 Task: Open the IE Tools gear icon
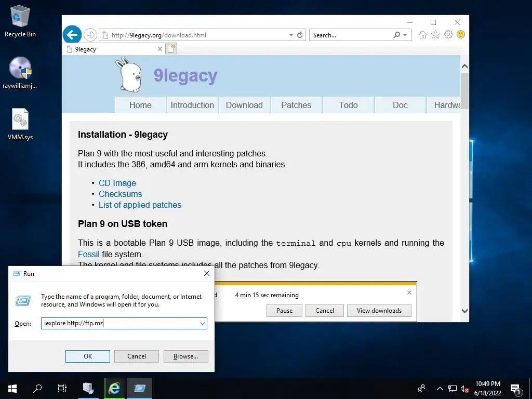pos(448,35)
